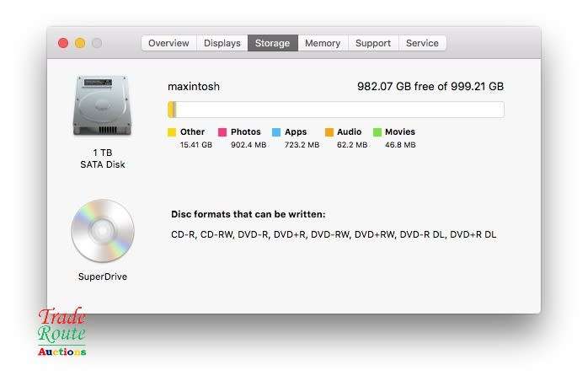Click the green Movies legend swatch
This screenshot has height=381, width=588.
click(x=377, y=132)
